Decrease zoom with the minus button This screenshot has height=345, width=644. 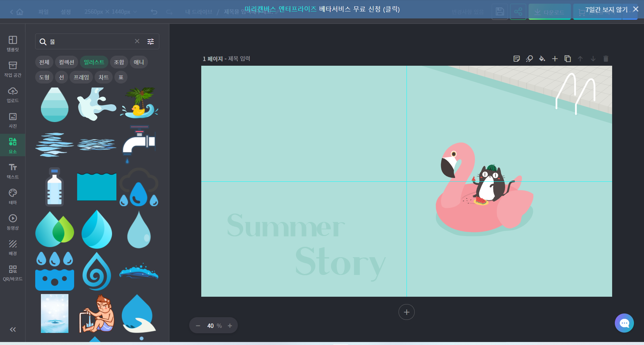(198, 326)
